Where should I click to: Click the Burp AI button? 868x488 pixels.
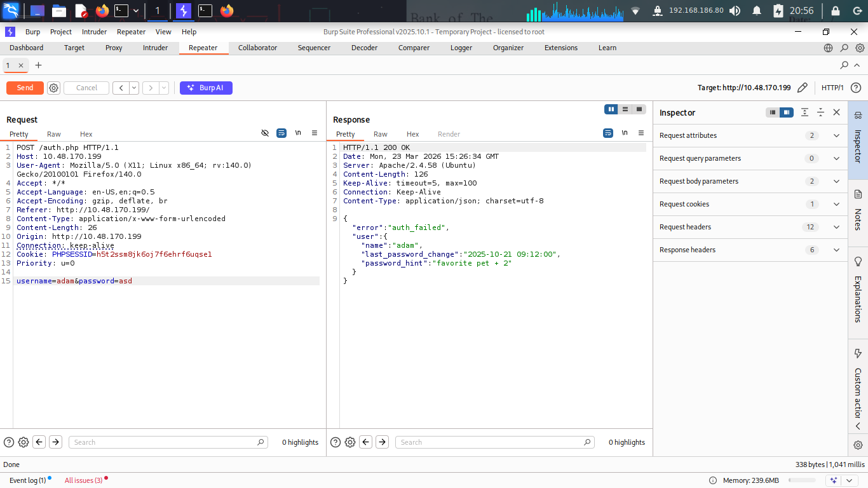coord(206,88)
